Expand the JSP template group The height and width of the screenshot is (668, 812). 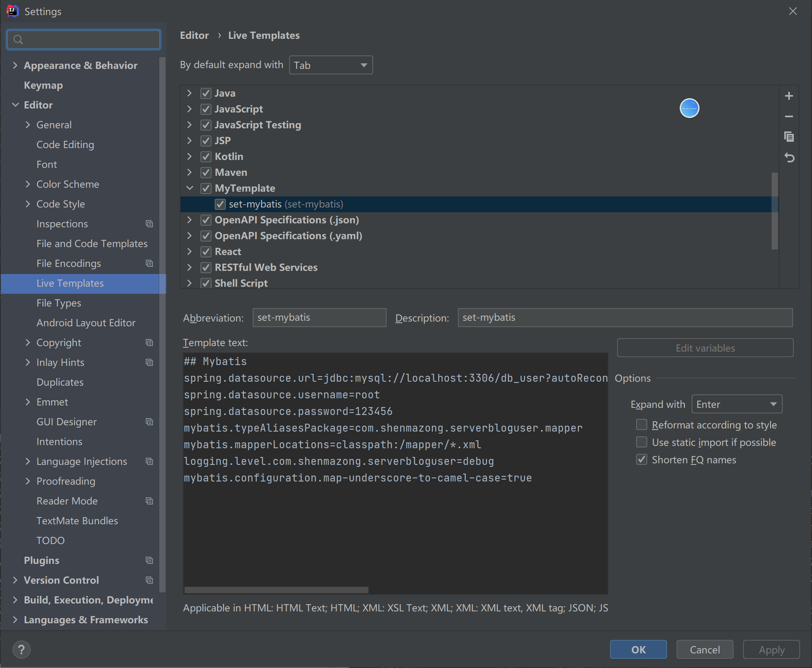coord(189,141)
